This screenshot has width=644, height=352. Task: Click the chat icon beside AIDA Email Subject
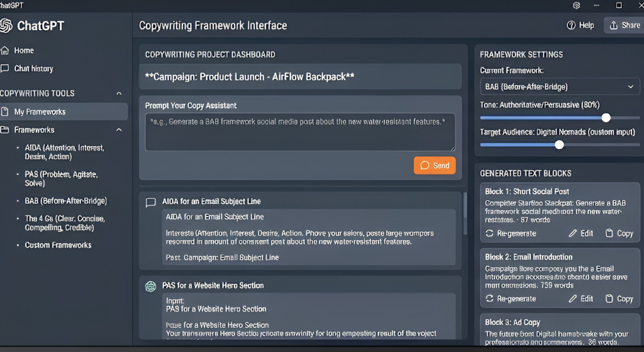click(x=151, y=202)
